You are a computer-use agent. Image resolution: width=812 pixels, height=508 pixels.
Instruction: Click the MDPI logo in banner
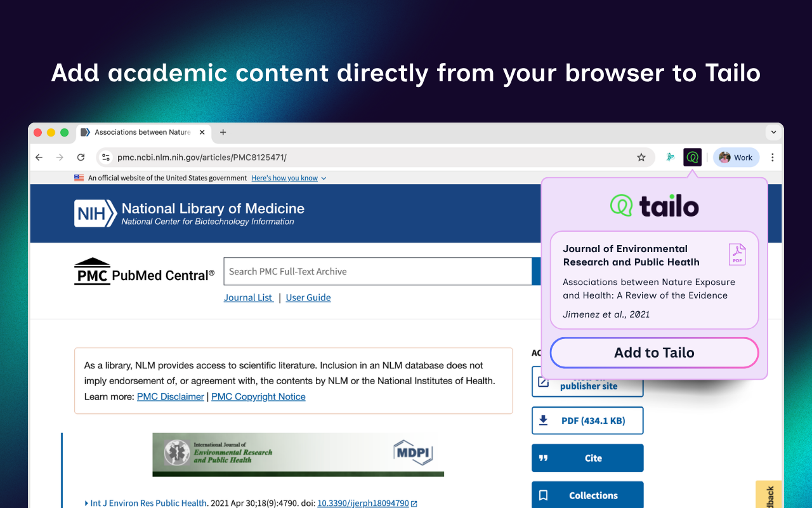(x=412, y=452)
